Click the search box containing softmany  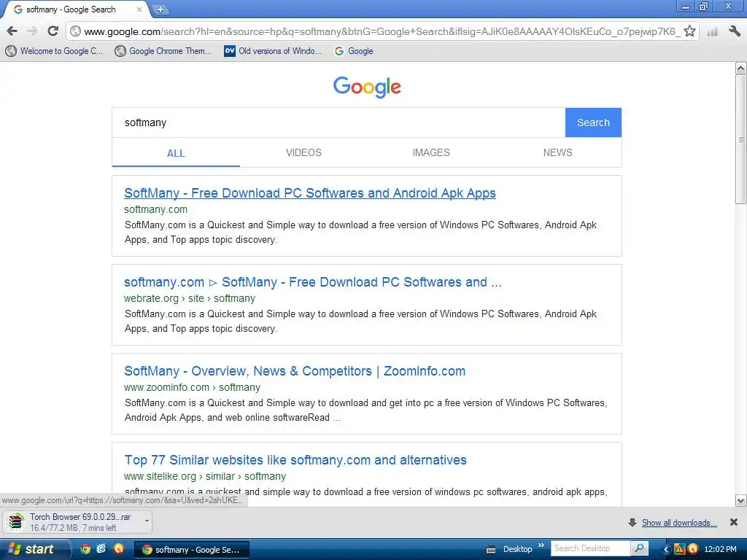338,122
